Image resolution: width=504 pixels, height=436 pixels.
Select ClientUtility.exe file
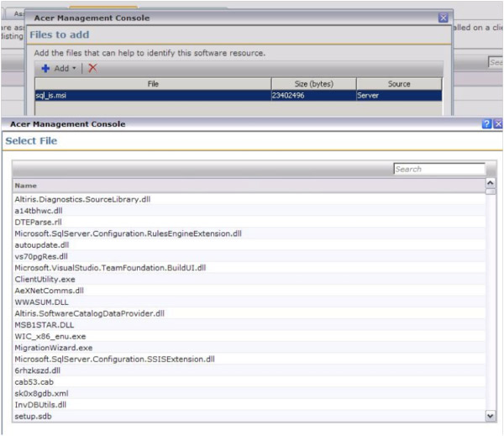click(x=249, y=279)
